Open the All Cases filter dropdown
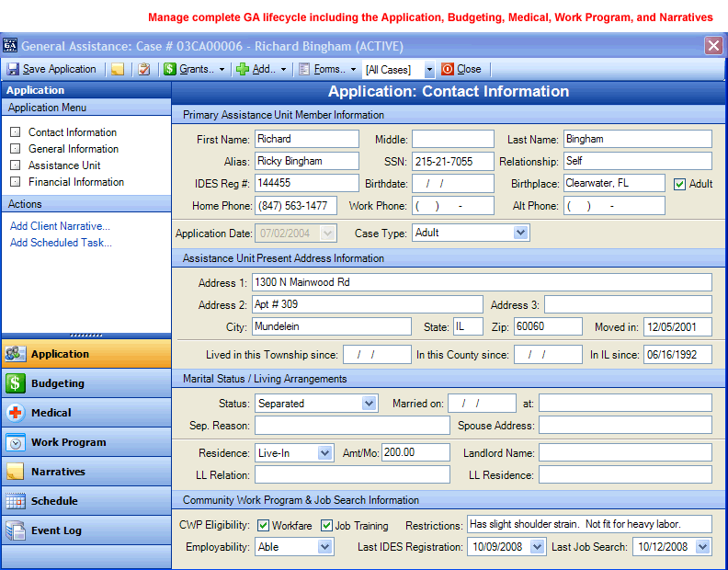 [429, 70]
